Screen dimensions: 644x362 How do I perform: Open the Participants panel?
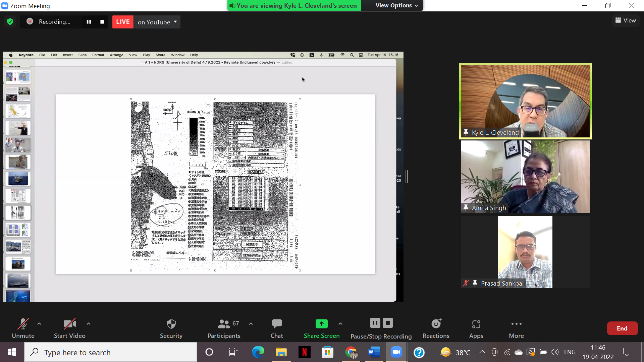pyautogui.click(x=224, y=328)
